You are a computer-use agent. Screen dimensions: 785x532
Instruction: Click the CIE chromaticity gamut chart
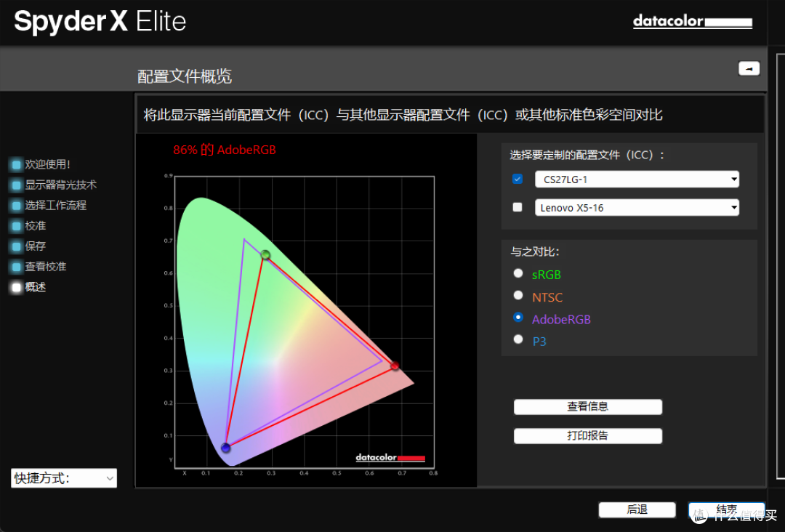pyautogui.click(x=305, y=322)
